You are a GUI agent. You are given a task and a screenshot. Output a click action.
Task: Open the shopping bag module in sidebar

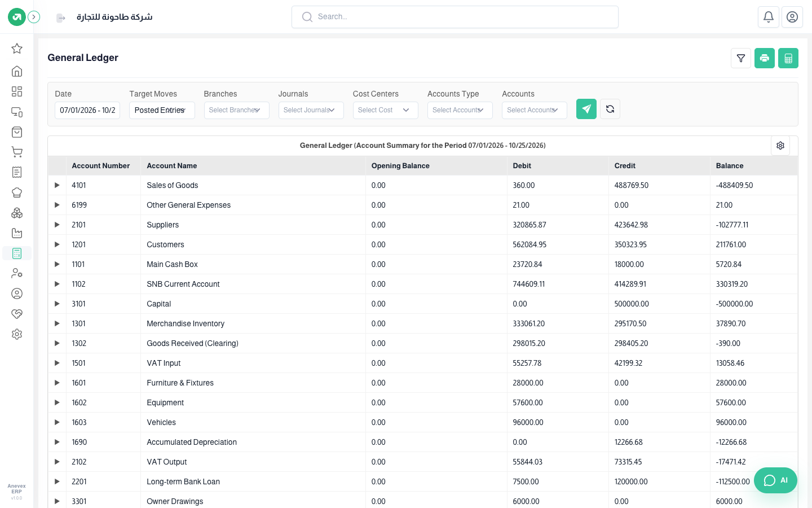coord(17,132)
